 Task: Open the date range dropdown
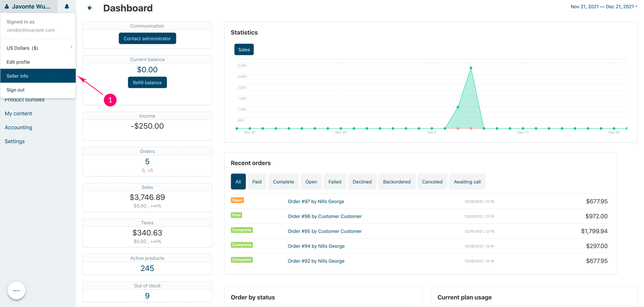[603, 7]
